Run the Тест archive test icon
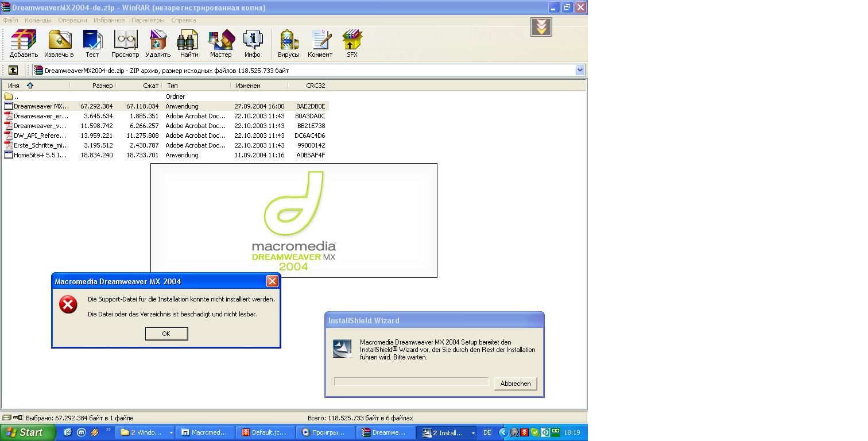This screenshot has height=441, width=868. pos(92,44)
